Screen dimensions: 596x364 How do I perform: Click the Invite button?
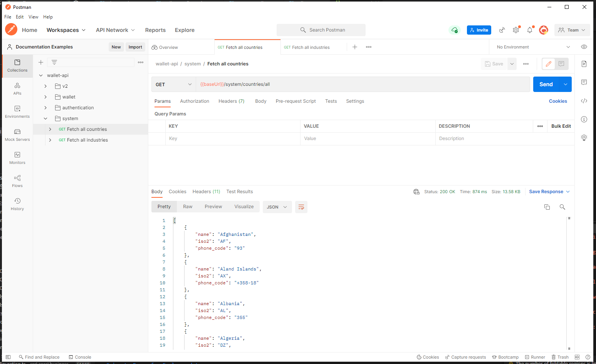479,30
